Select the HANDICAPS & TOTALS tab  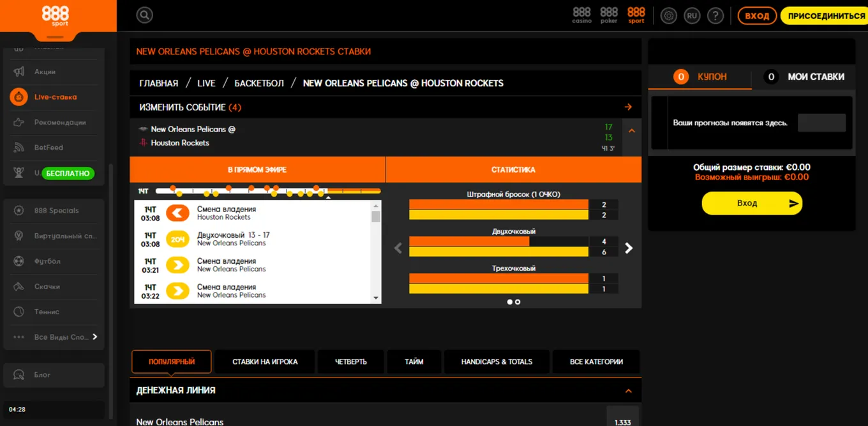click(497, 361)
